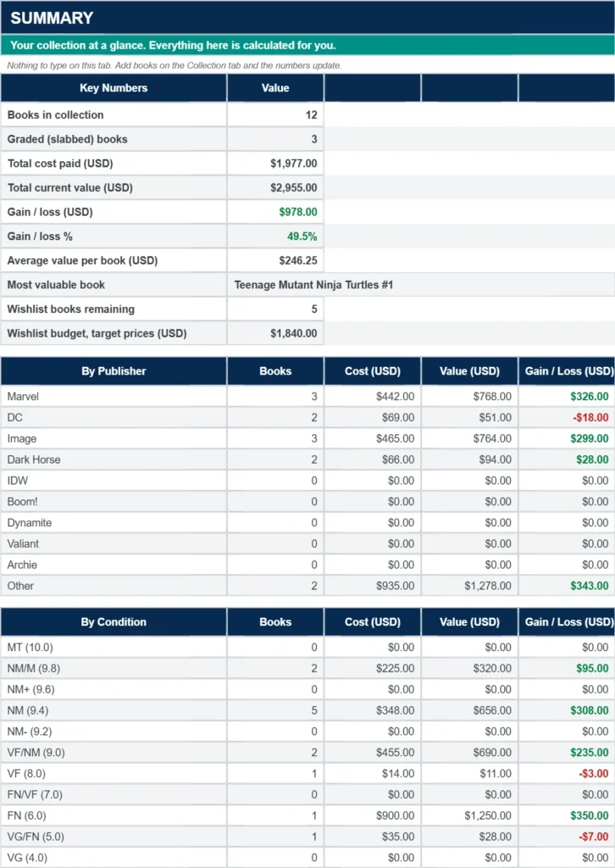Screen dimensions: 615x868
Task: Select the Valiant publisher row label
Action: point(23,543)
